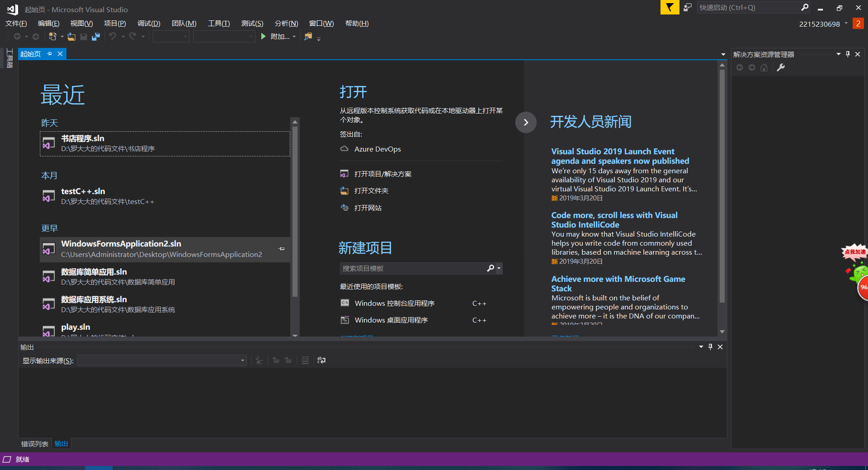The width and height of the screenshot is (868, 470).
Task: Click the Solution Explorer wrench properties icon
Action: [x=781, y=67]
